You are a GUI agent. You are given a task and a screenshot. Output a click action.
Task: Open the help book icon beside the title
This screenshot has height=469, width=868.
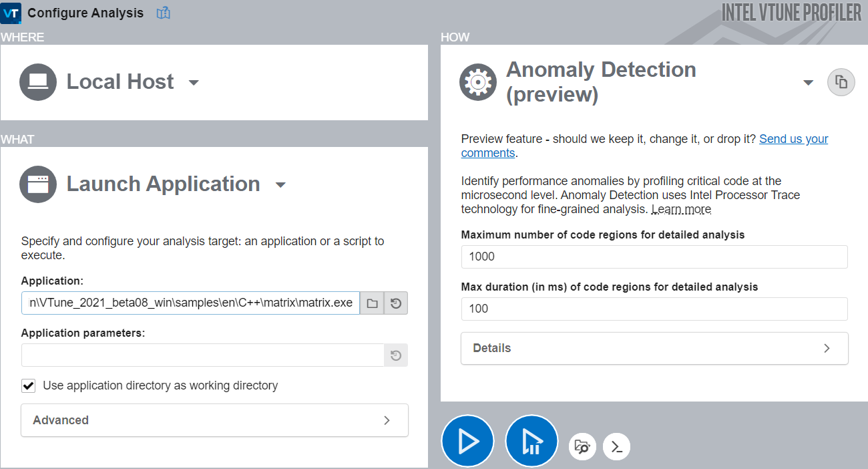click(163, 13)
